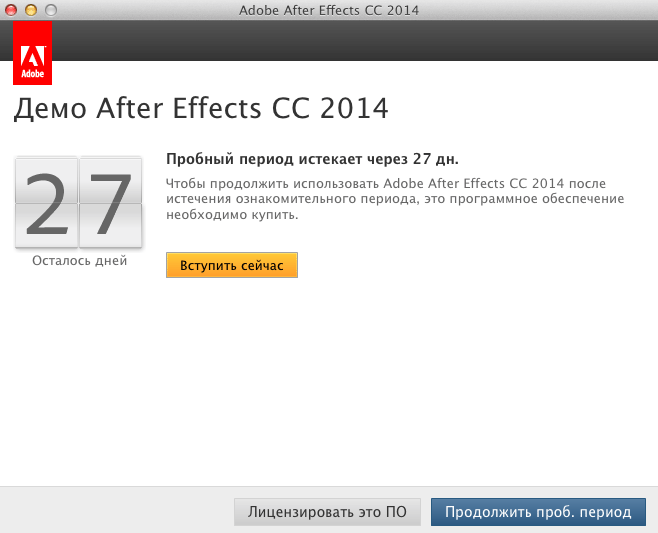Click the Adobe After Effects CC 2014 window title

(329, 10)
